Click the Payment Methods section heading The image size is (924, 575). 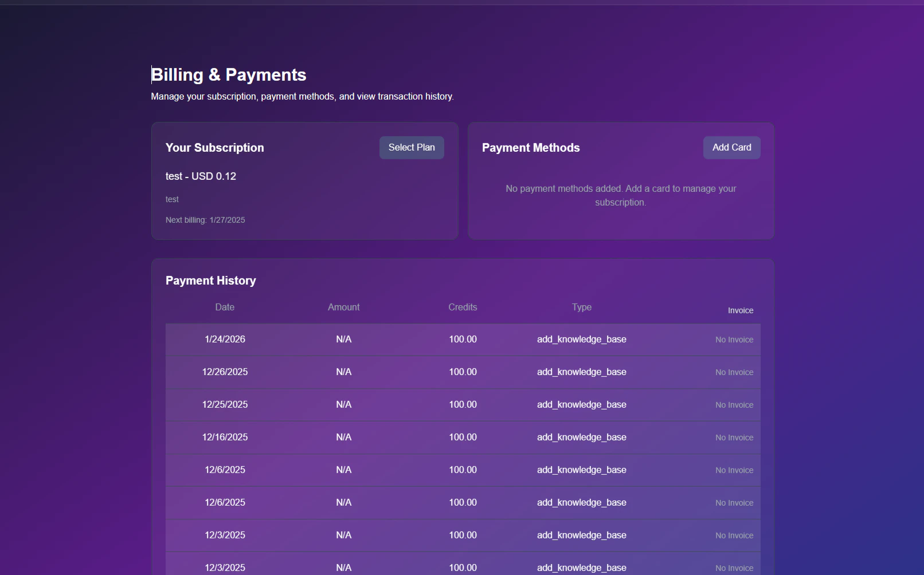point(531,147)
